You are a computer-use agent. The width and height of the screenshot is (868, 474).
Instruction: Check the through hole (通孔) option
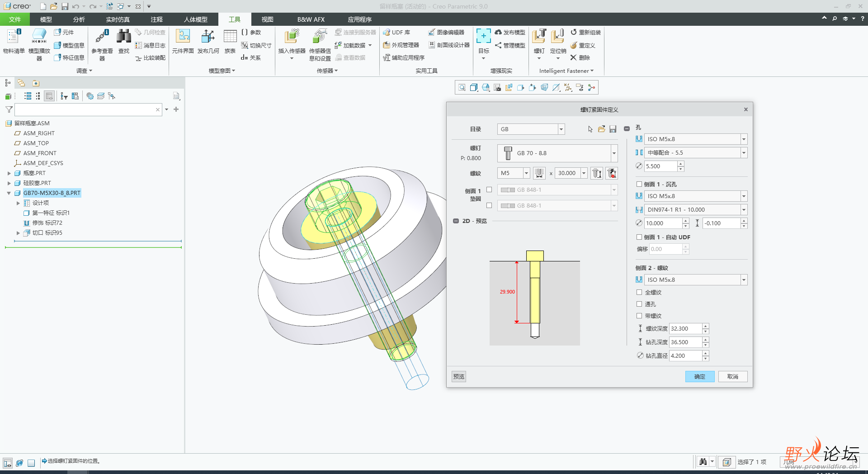[639, 304]
